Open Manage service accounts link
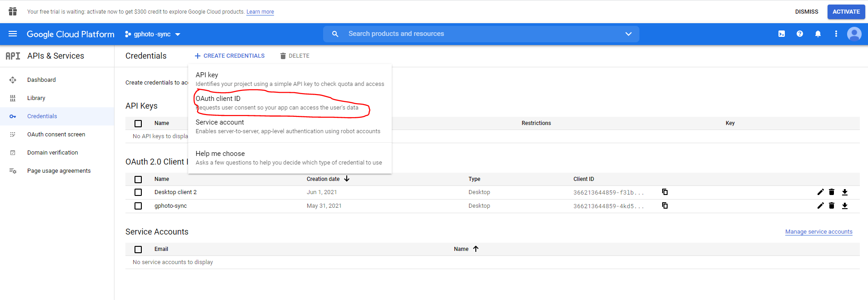Viewport: 868px width, 300px height. point(818,232)
